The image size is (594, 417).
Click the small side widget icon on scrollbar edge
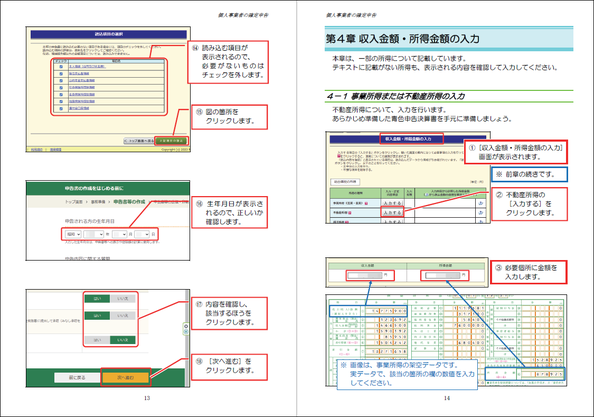pyautogui.click(x=186, y=329)
